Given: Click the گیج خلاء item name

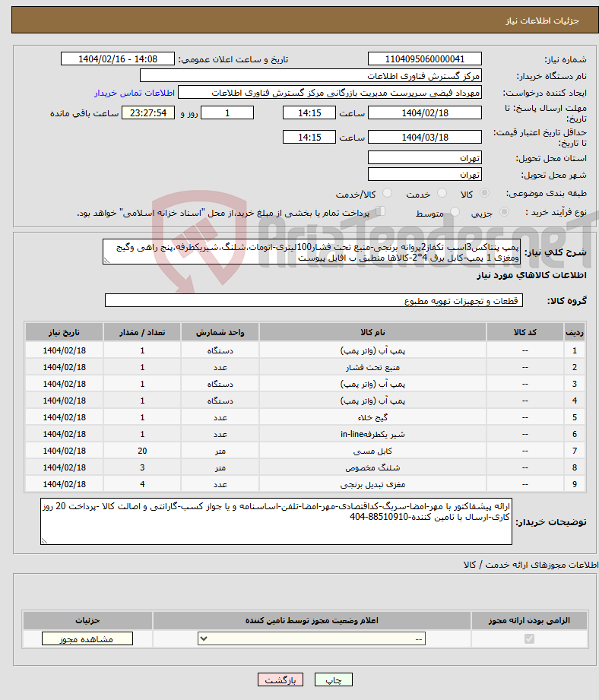Looking at the screenshot, I should tap(372, 417).
